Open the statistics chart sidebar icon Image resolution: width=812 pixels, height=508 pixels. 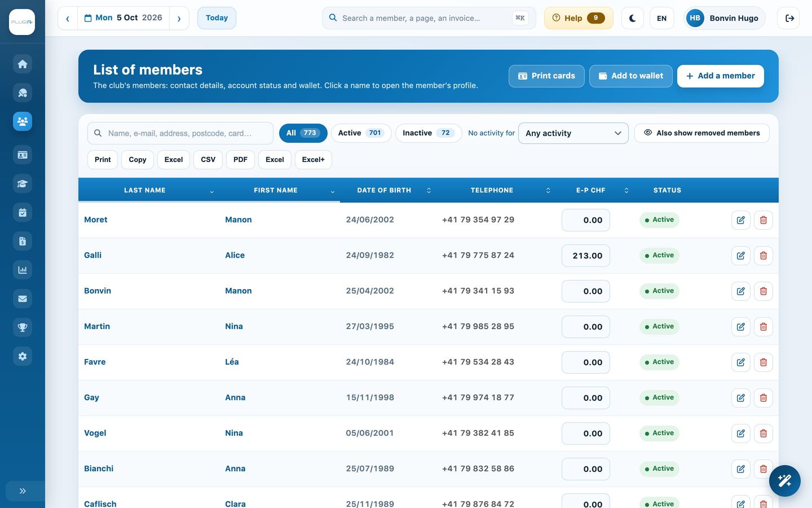pos(23,270)
